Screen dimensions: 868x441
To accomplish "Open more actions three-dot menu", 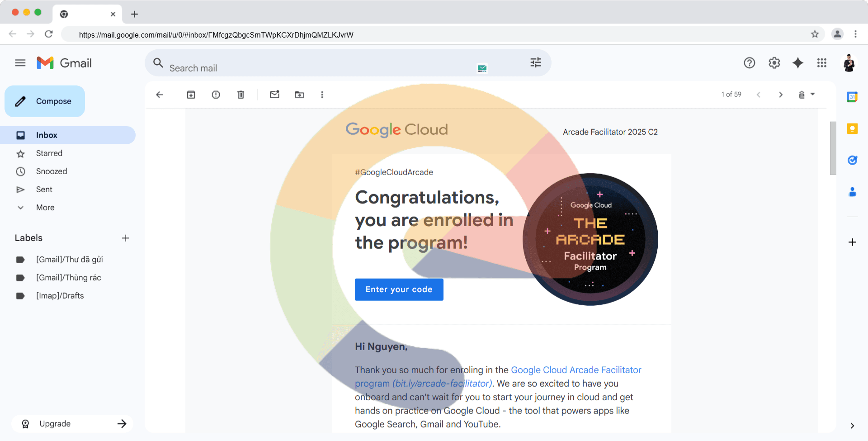I will point(322,95).
